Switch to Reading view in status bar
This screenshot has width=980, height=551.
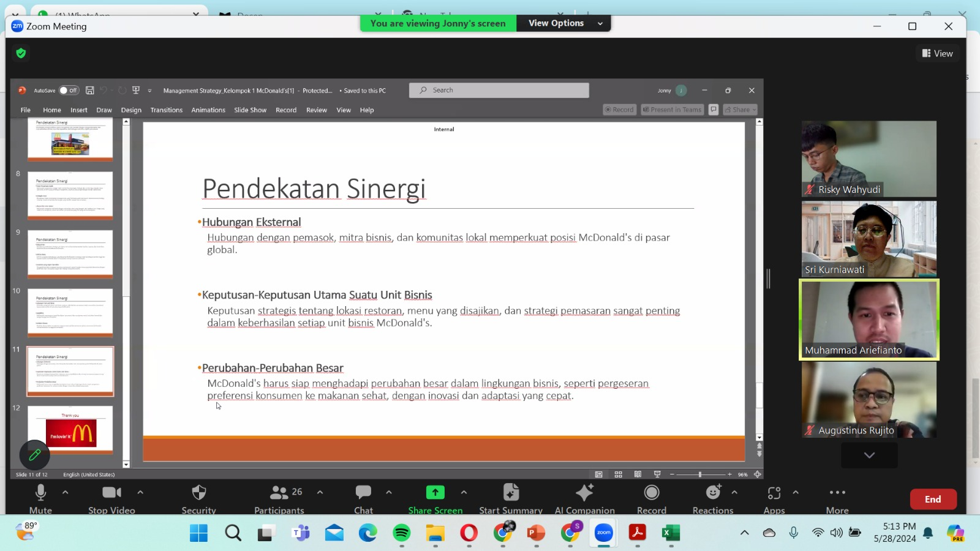click(x=638, y=474)
